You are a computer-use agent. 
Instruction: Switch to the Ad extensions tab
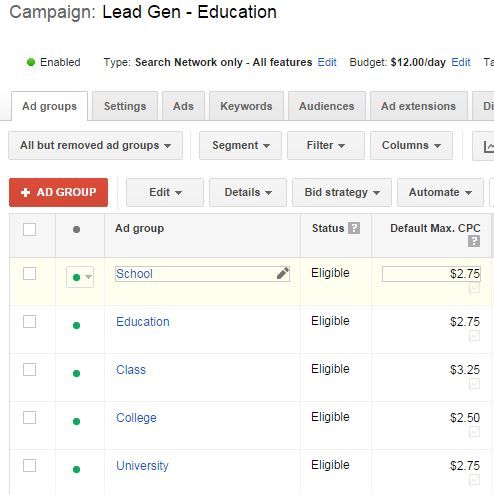coord(419,106)
